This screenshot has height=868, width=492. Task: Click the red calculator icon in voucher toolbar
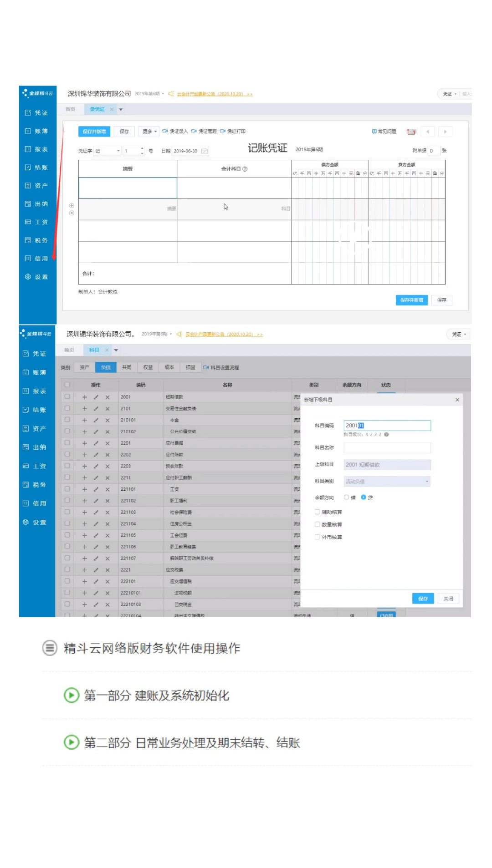[411, 132]
